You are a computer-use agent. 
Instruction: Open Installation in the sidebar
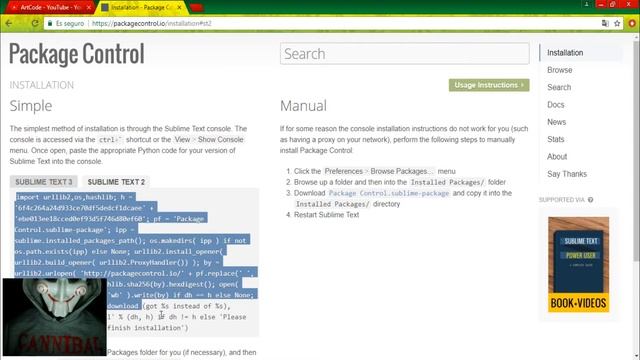coord(565,53)
